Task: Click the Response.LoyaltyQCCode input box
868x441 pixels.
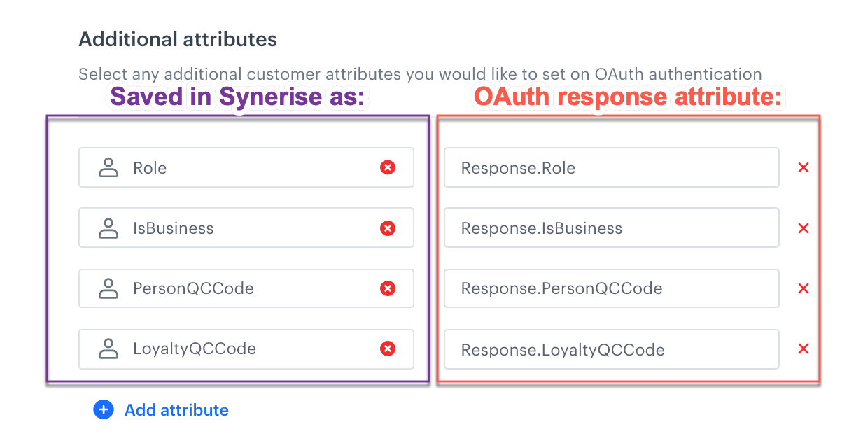Action: (609, 349)
